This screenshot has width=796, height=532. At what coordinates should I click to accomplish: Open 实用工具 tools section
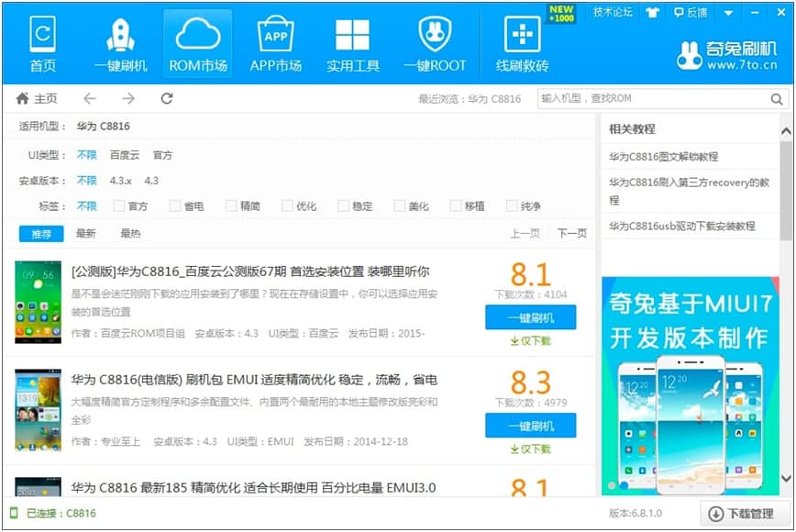click(353, 45)
